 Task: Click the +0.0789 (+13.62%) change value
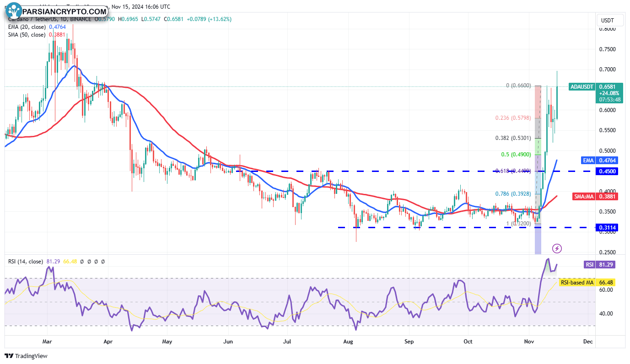click(208, 19)
